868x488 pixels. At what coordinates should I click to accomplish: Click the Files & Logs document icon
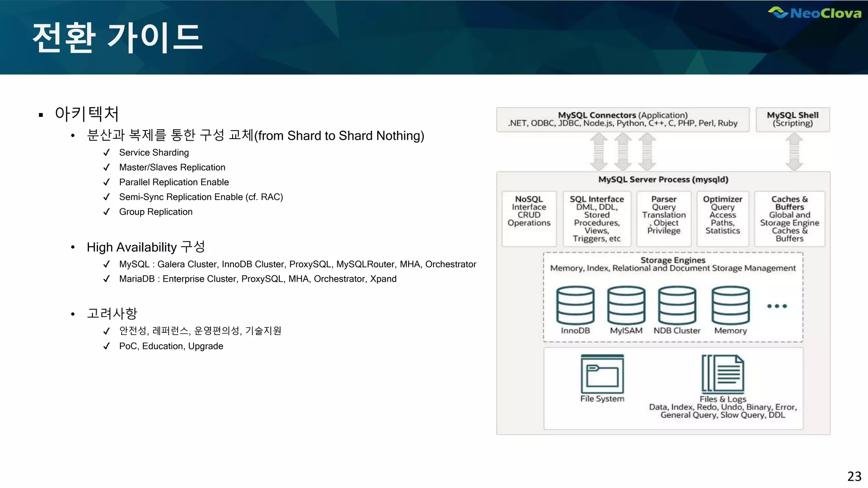coord(723,374)
